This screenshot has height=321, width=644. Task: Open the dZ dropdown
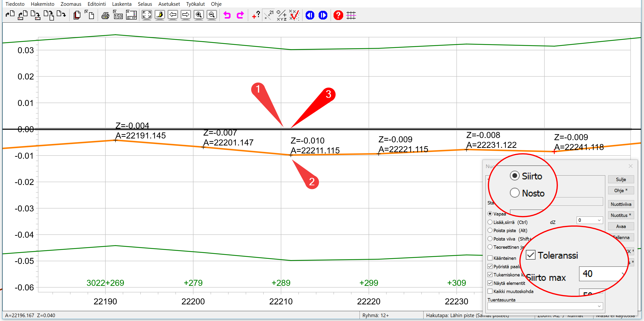tap(599, 220)
